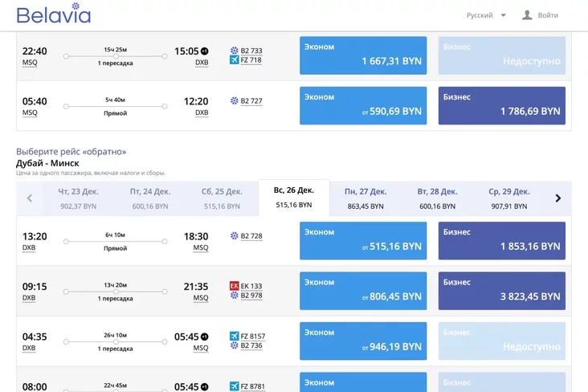This screenshot has width=588, height=392.
Task: Show previous dates with left arrow
Action: (30, 198)
